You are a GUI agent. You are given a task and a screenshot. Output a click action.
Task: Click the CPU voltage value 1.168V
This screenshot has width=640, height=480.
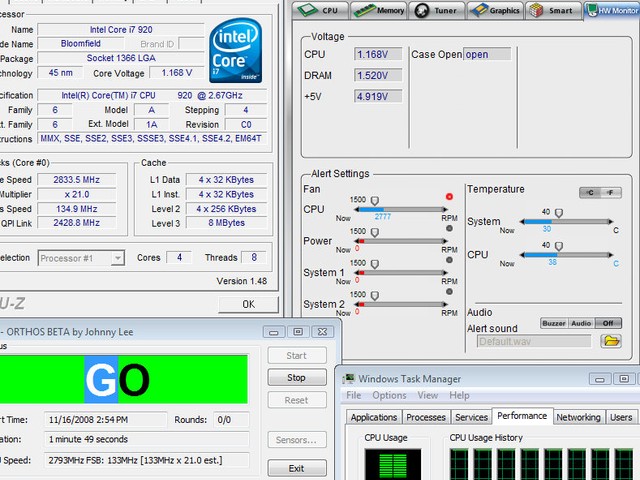(x=378, y=54)
